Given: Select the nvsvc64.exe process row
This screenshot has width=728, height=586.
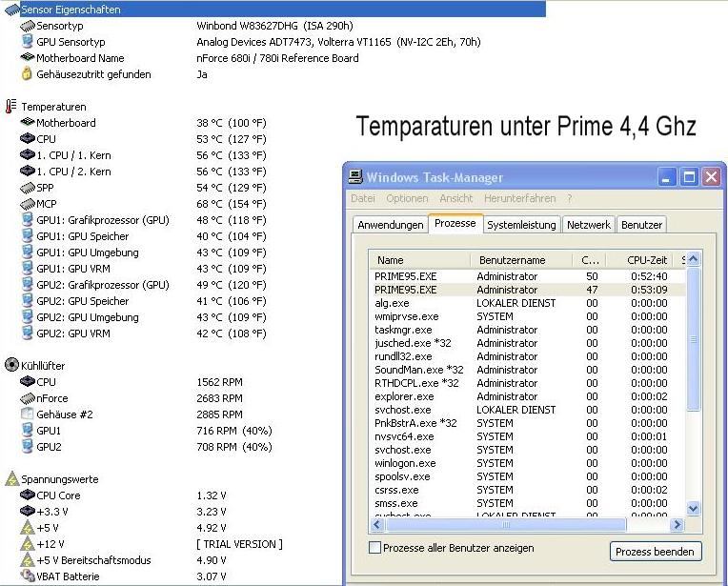Looking at the screenshot, I should tap(527, 436).
